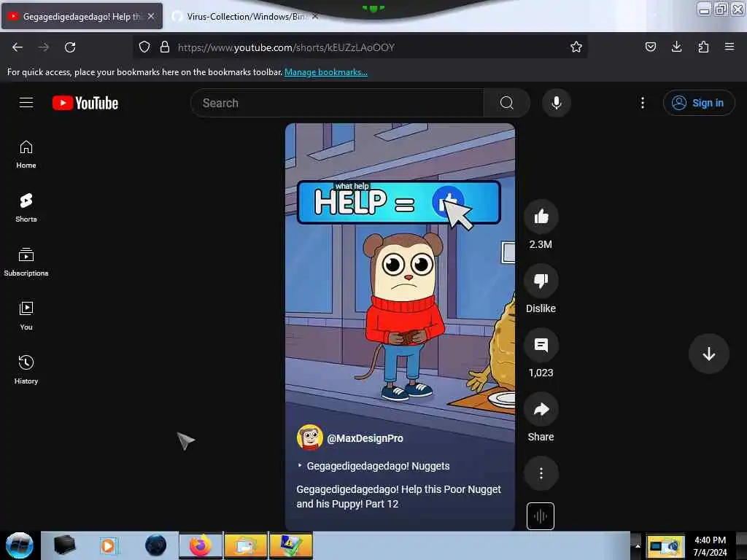Dislike the Short with the thumbs-down button

(541, 281)
